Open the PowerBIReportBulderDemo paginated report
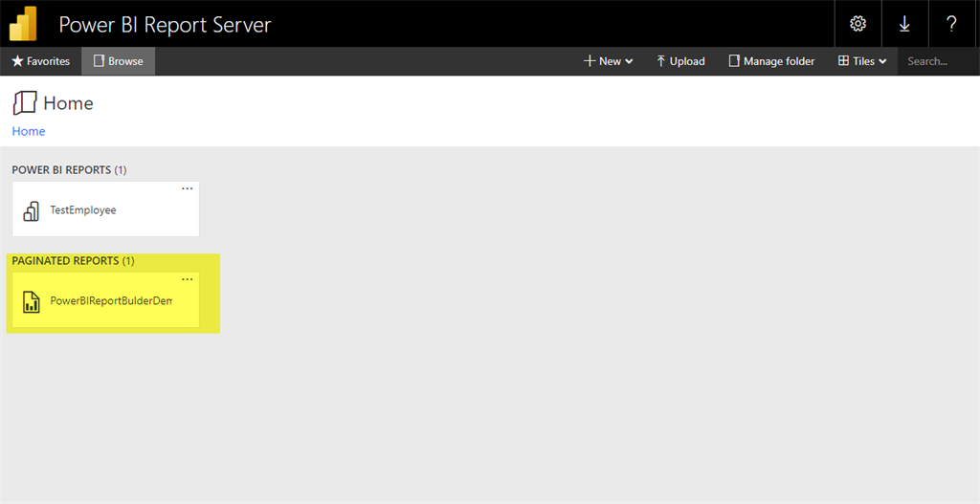The image size is (980, 504). 105,299
